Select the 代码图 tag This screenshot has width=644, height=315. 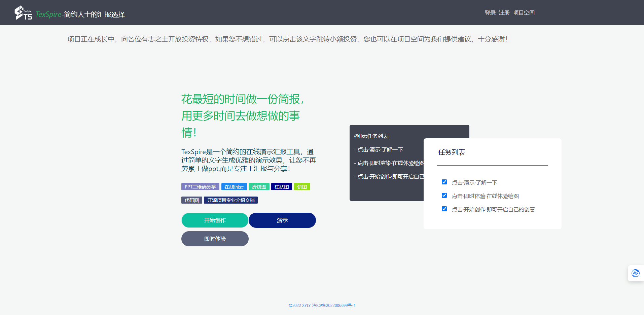191,200
